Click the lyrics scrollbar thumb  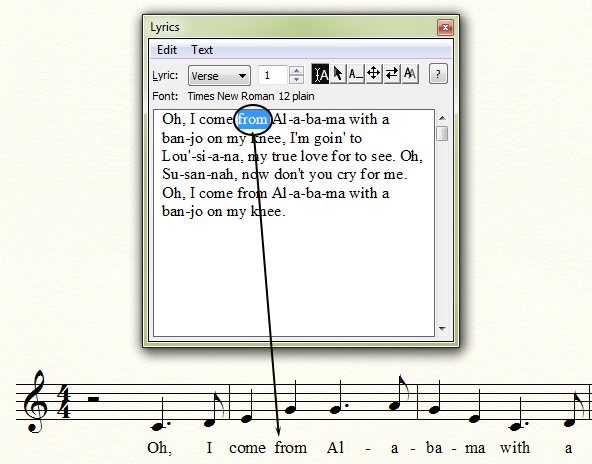pos(442,134)
